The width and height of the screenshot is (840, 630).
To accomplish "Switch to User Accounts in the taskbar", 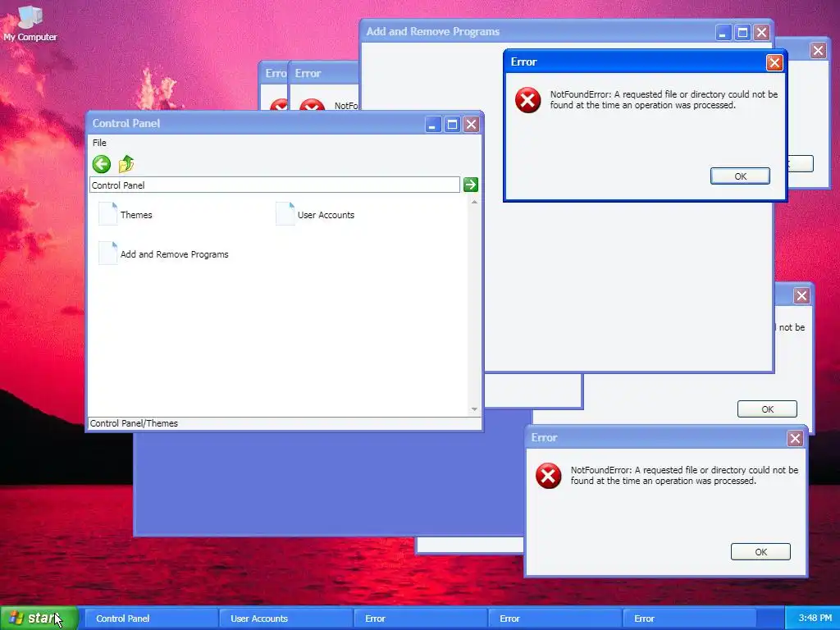I will coord(285,619).
